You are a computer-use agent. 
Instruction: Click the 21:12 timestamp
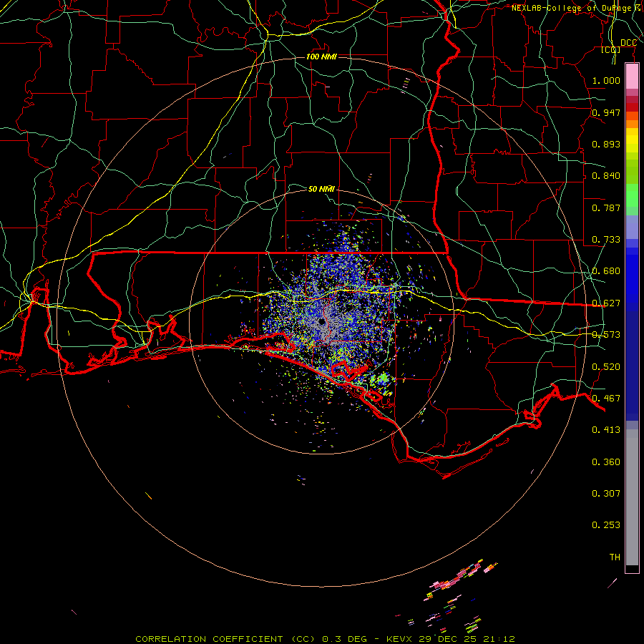pos(499,639)
